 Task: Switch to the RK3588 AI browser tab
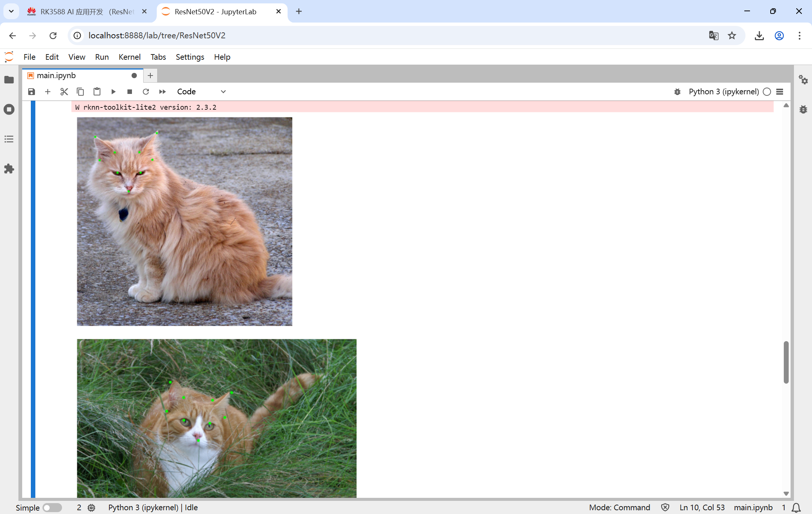click(86, 12)
